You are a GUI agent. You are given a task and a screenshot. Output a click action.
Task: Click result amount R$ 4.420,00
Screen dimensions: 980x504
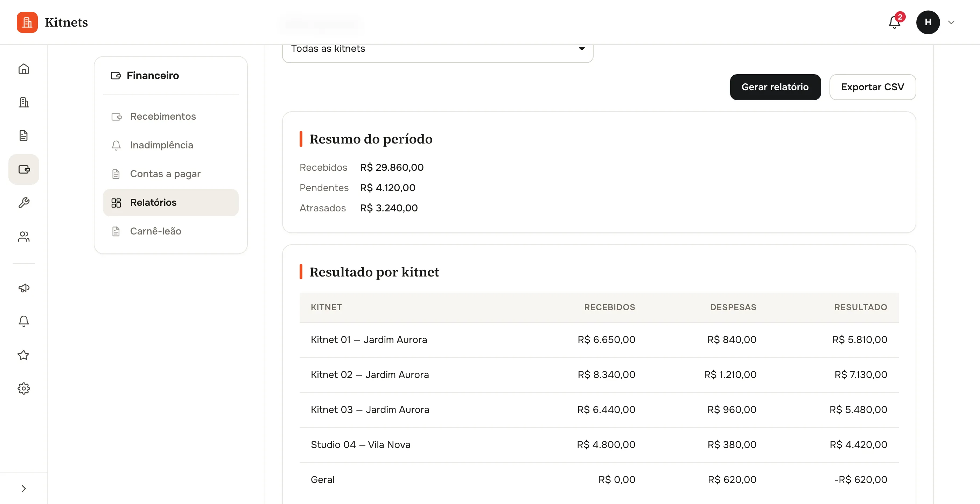coord(858,444)
